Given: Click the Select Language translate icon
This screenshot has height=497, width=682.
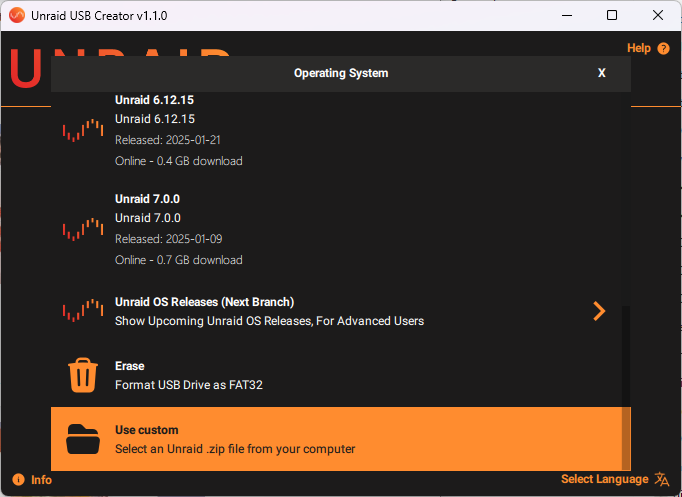Looking at the screenshot, I should (662, 479).
